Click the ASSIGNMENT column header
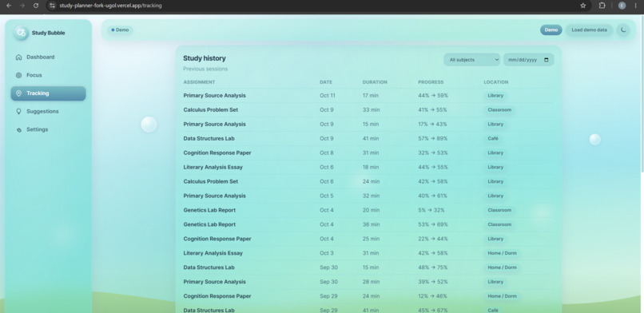This screenshot has width=644, height=313. pyautogui.click(x=199, y=82)
